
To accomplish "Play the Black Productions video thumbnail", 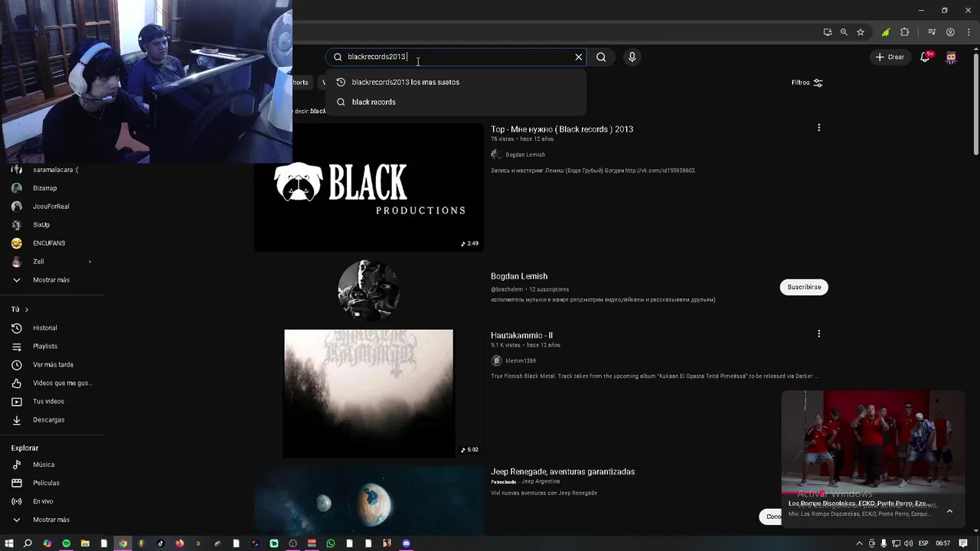I will pos(369,187).
